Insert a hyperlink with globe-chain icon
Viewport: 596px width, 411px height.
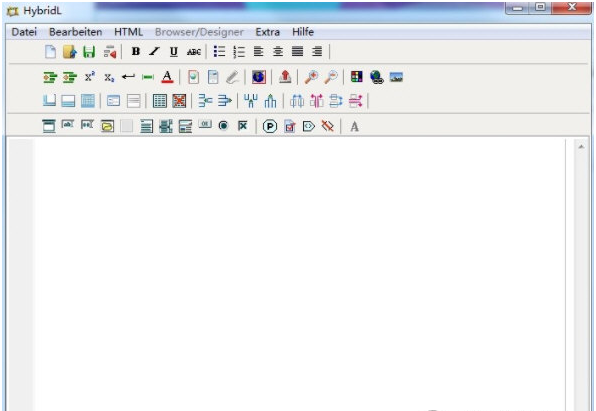[376, 77]
